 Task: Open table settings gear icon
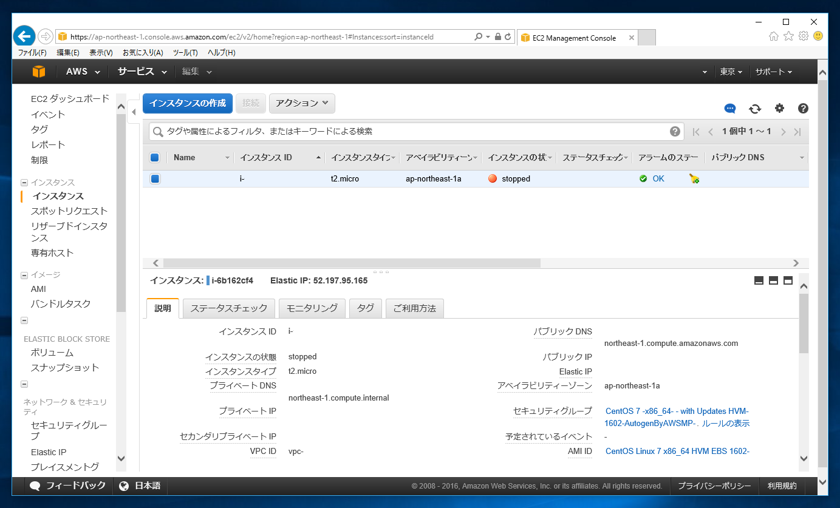779,108
